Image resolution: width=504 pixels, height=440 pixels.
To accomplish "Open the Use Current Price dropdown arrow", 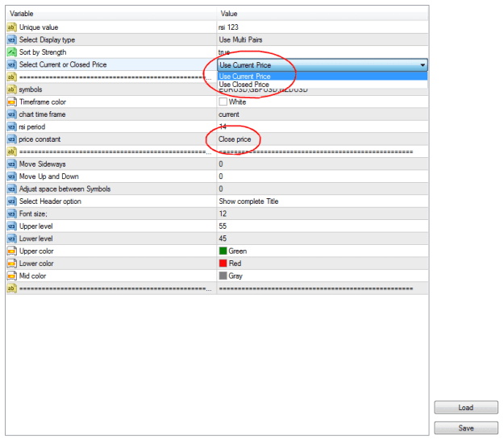I will click(x=423, y=65).
